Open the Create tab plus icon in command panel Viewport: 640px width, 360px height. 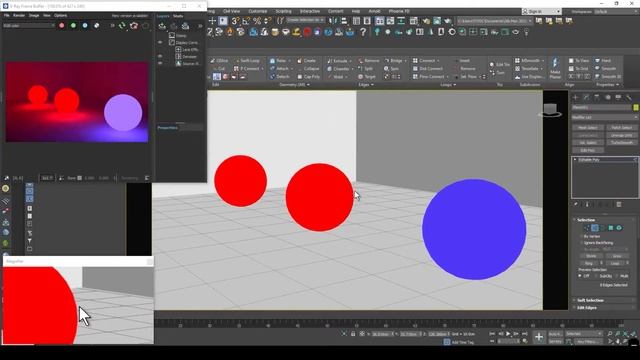point(576,97)
